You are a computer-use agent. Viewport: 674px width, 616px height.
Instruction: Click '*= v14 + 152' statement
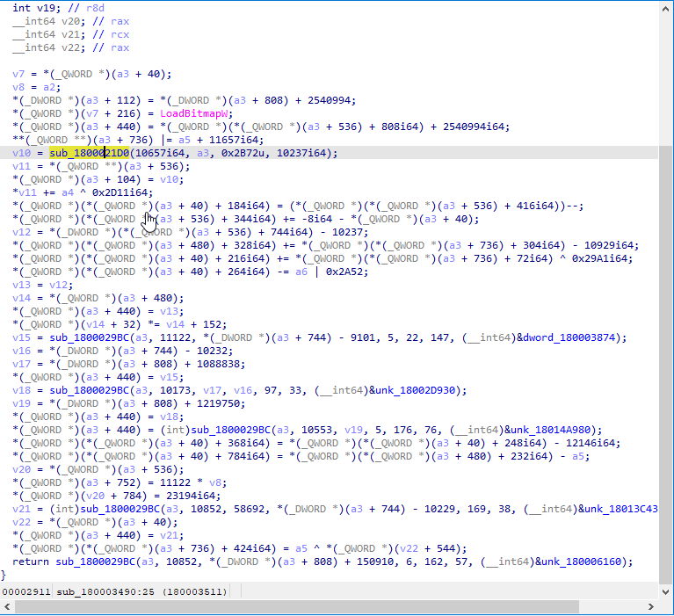tap(187, 324)
